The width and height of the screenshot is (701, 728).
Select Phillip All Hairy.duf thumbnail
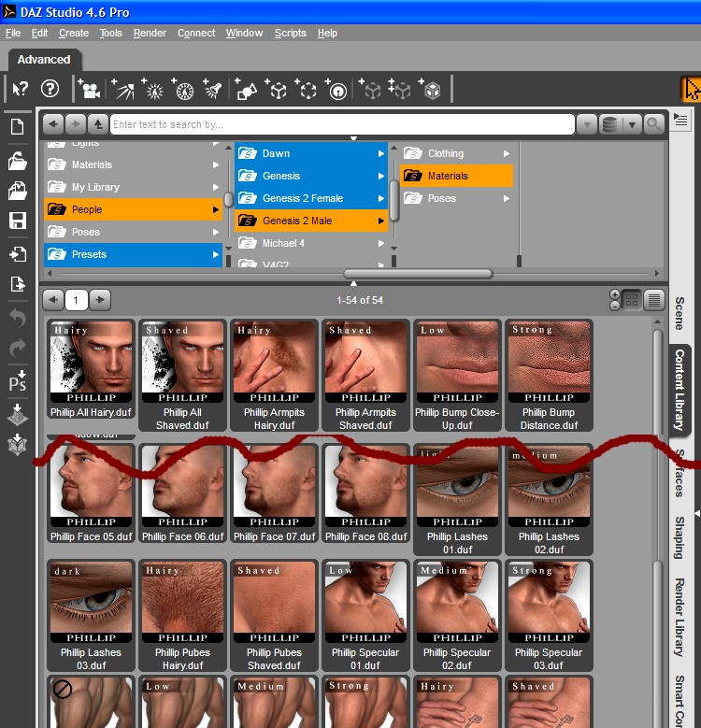(x=91, y=369)
